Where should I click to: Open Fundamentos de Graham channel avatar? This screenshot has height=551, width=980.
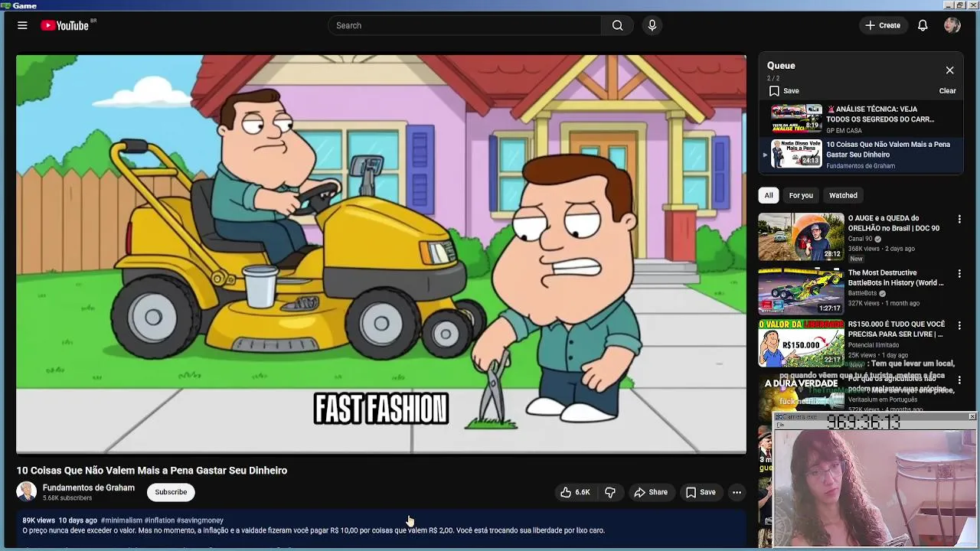(27, 491)
